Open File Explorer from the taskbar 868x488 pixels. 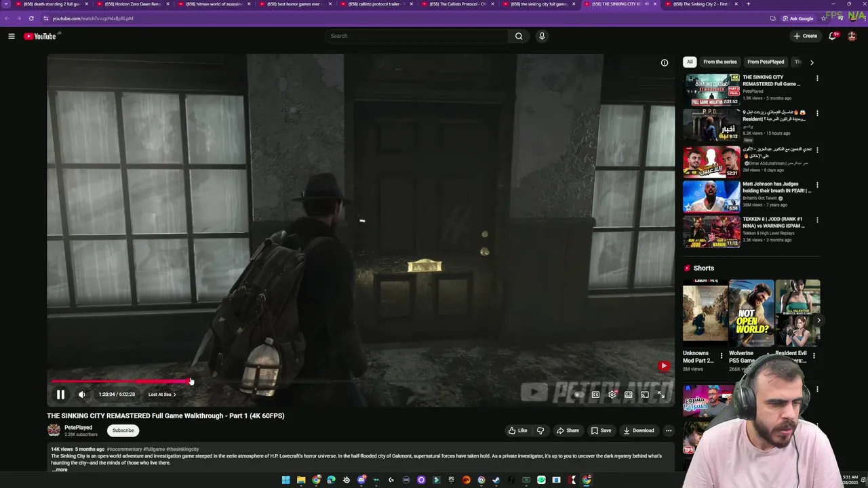tap(301, 480)
